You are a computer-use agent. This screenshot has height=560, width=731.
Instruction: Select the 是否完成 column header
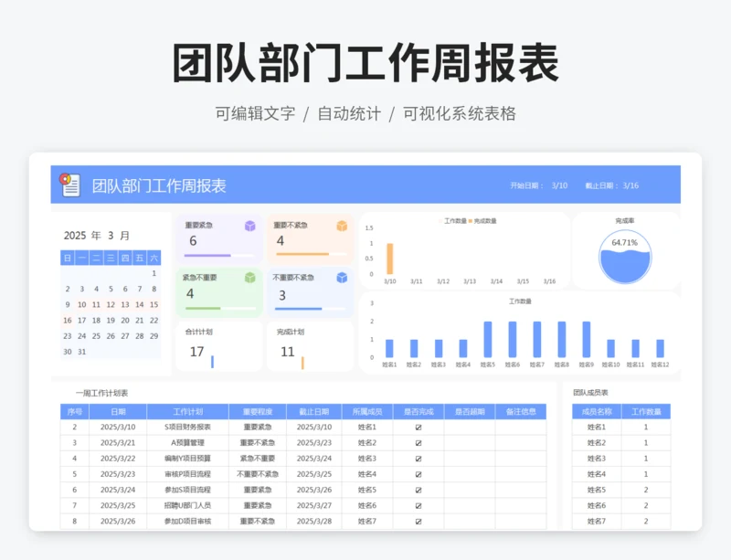[x=418, y=412]
